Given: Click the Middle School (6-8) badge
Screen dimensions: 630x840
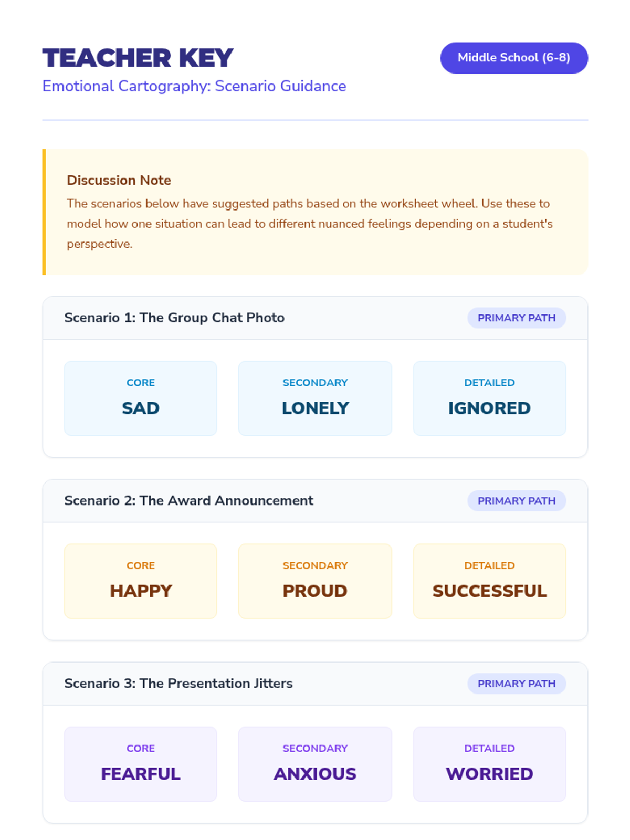Looking at the screenshot, I should coord(513,58).
